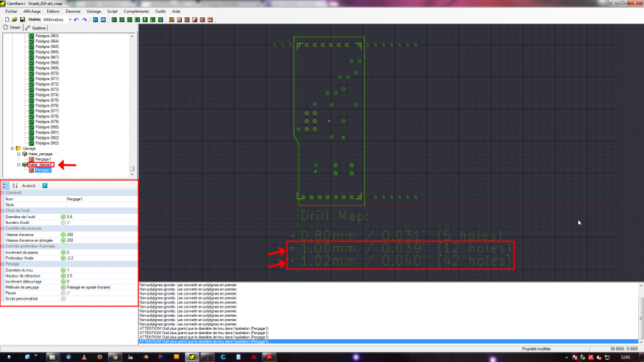
Task: Undo the last action with the blue arrow
Action: coord(77,19)
